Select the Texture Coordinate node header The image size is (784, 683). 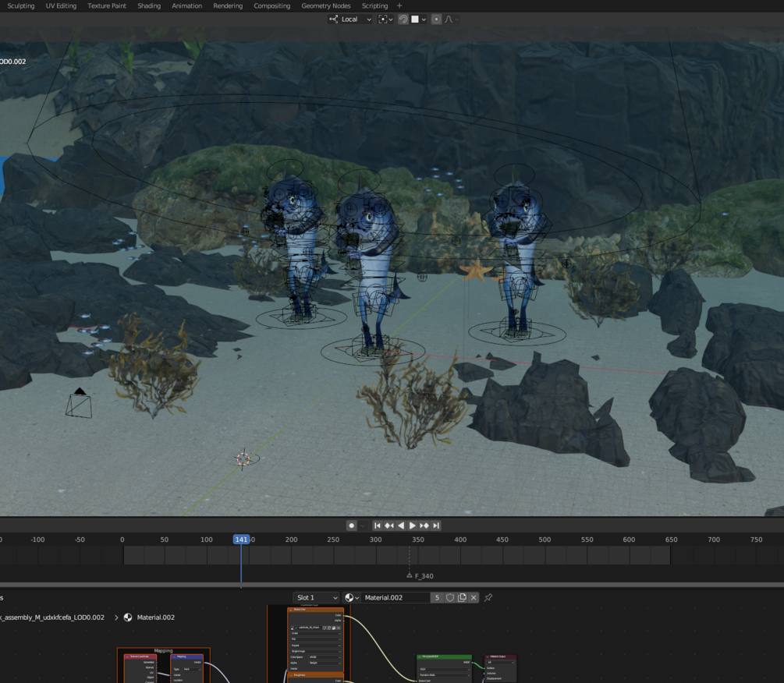(x=140, y=656)
